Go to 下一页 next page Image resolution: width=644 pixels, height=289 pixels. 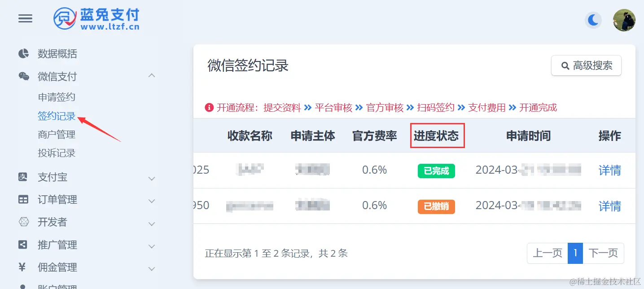click(x=603, y=253)
